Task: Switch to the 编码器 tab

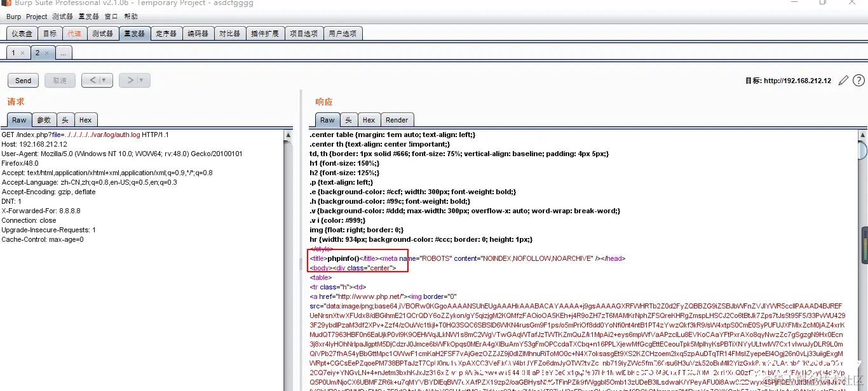Action: tap(198, 34)
